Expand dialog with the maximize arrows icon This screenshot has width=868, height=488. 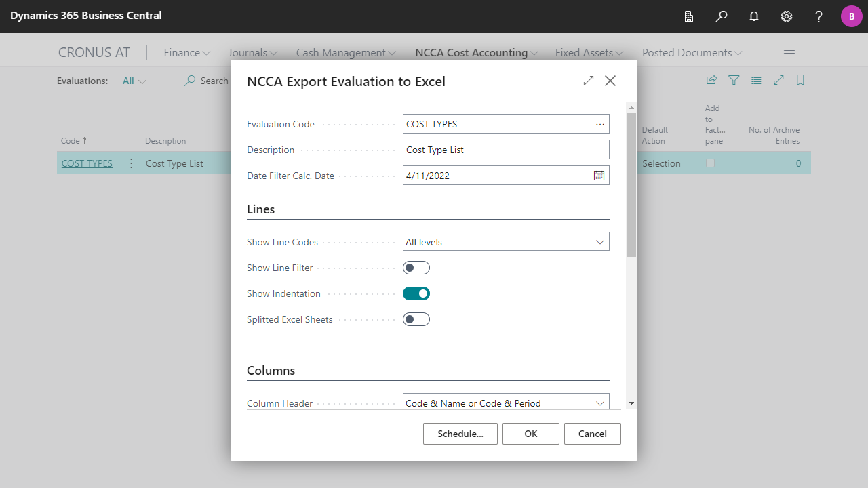coord(589,81)
